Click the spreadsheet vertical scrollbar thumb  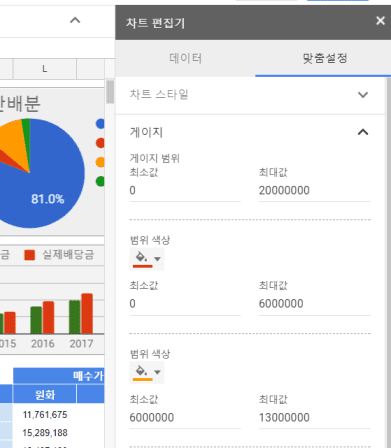click(110, 92)
